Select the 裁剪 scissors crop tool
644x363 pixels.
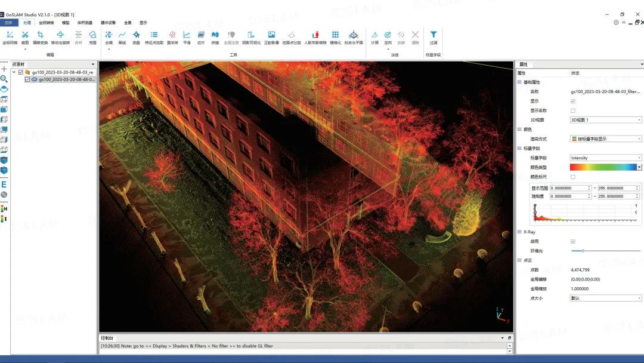25,37
